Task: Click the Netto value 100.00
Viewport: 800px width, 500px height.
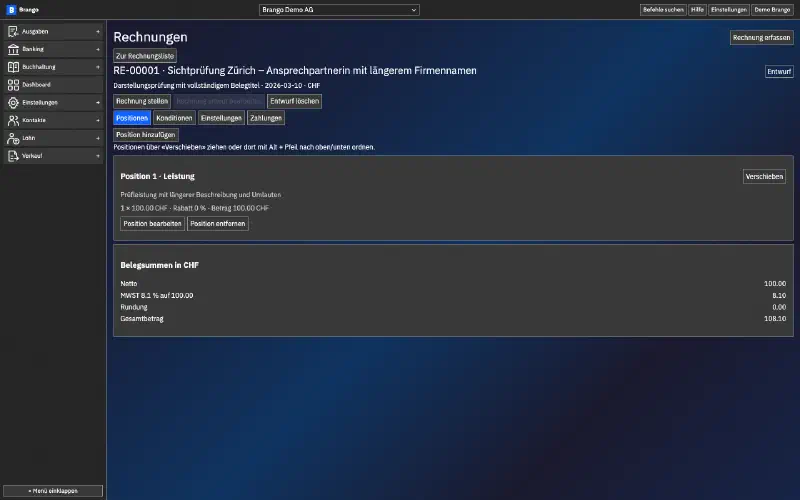Action: click(775, 284)
